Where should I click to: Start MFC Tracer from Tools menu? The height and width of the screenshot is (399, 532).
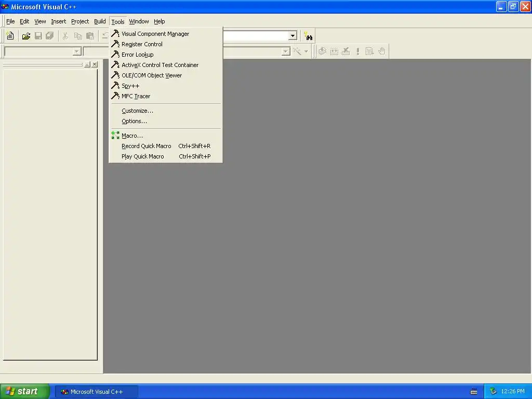(166, 96)
